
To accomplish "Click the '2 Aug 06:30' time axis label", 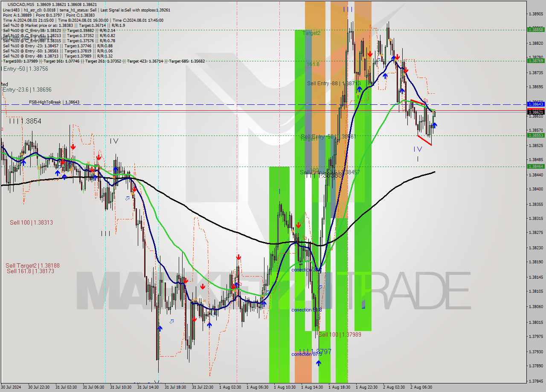I will (x=421, y=387).
